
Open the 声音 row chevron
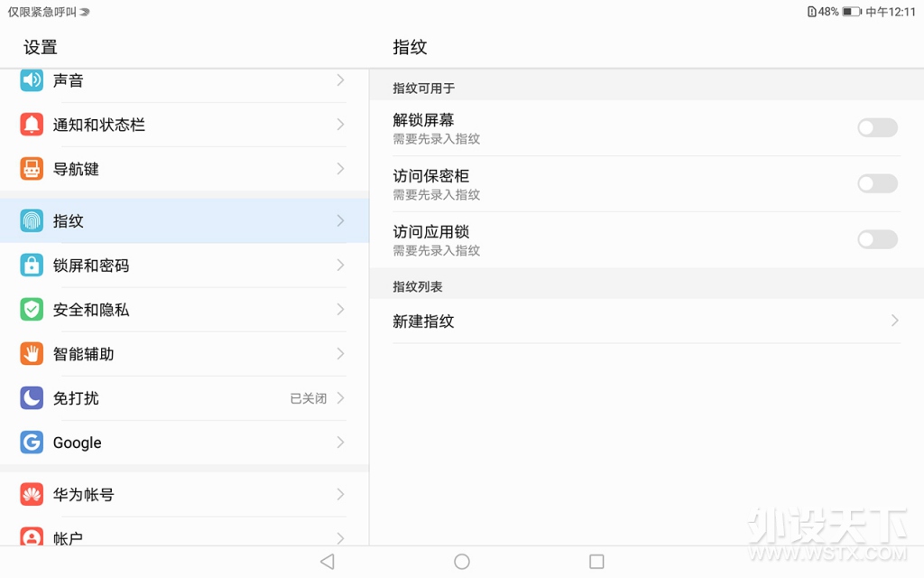coord(340,80)
